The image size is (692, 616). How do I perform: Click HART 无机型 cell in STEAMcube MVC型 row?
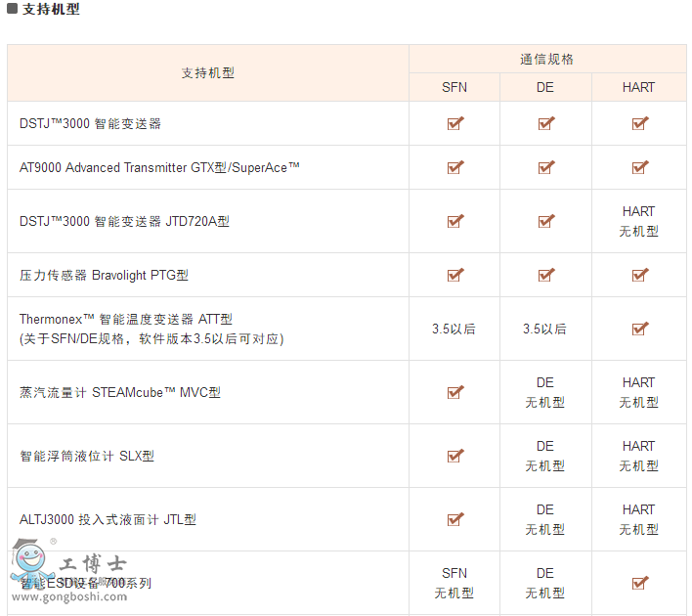[x=638, y=392]
